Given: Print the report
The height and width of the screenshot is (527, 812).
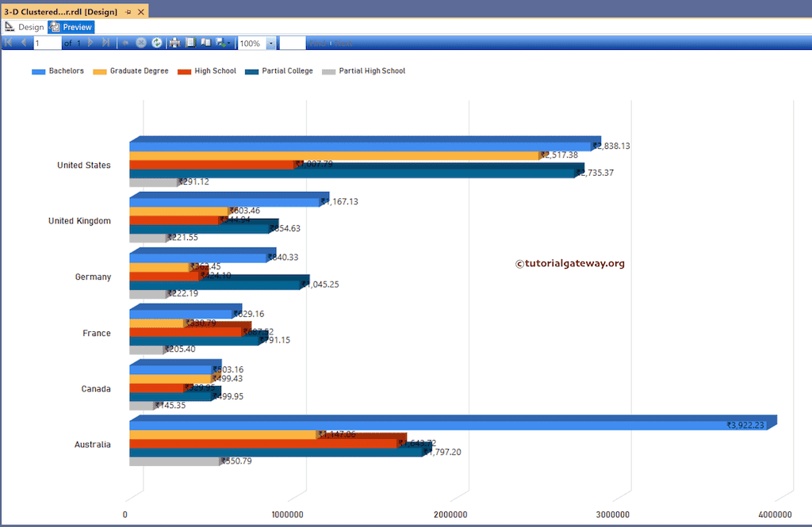Looking at the screenshot, I should point(174,42).
